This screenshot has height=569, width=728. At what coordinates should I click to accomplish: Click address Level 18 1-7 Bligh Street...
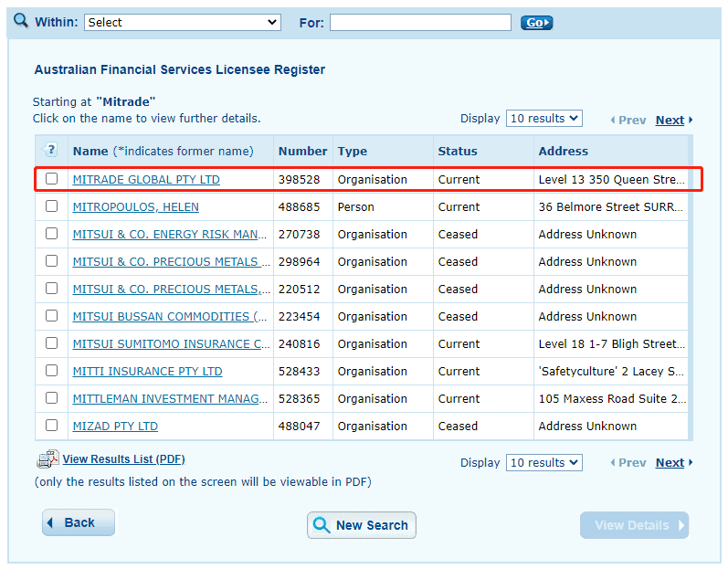pyautogui.click(x=611, y=344)
